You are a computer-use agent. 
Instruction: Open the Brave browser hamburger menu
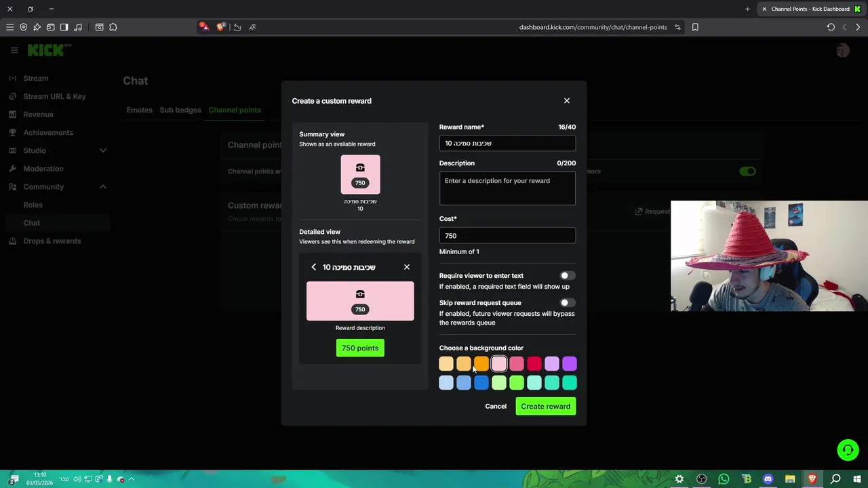coord(9,27)
